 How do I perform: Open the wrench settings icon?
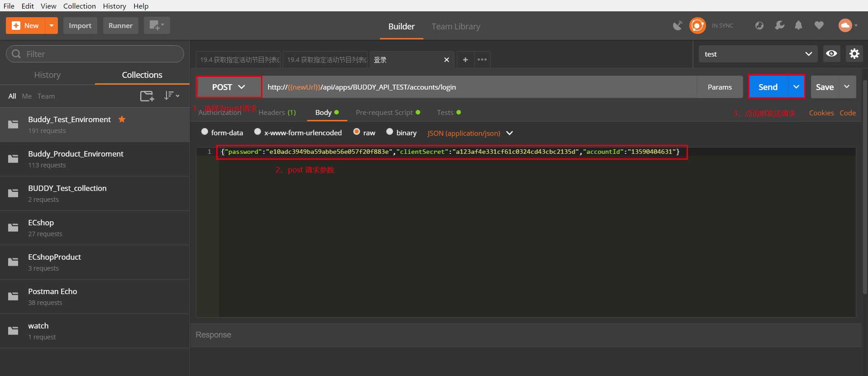pyautogui.click(x=779, y=26)
